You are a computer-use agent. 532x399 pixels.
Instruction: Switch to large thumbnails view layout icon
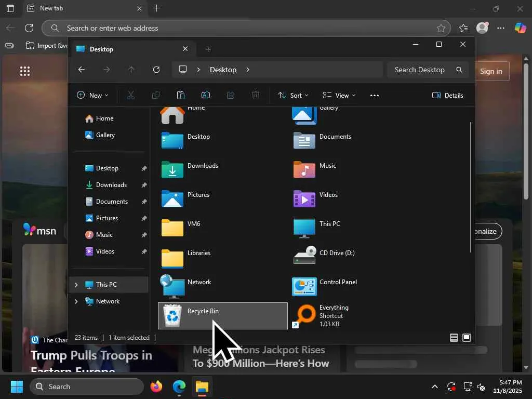[x=467, y=338]
